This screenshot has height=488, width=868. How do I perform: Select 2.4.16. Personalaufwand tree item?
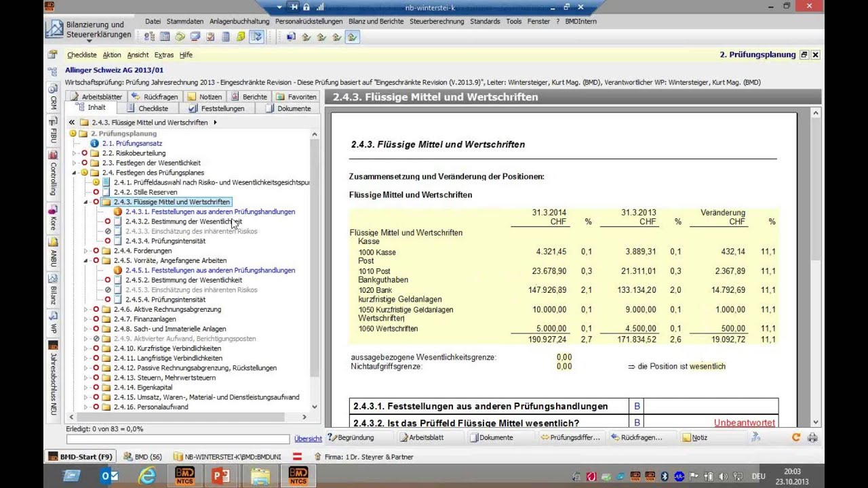[x=151, y=407]
